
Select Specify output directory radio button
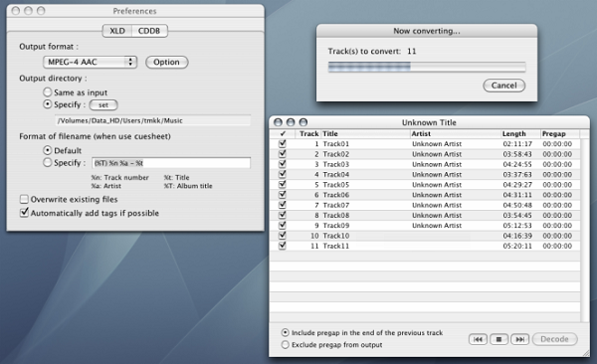point(47,104)
